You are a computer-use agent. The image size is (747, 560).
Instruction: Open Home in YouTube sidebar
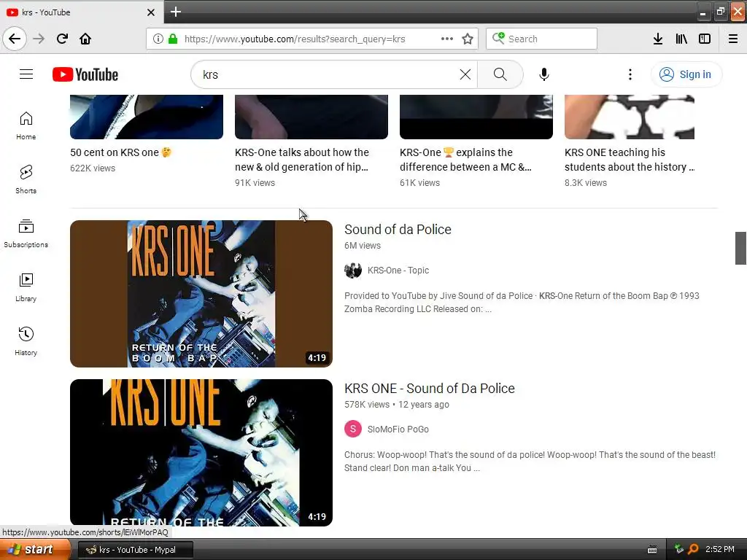[x=26, y=125]
